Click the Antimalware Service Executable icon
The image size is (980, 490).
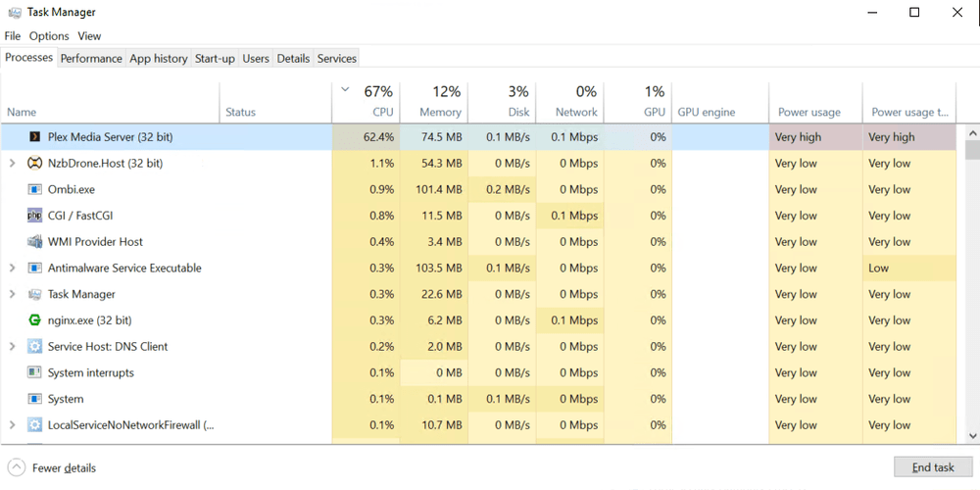pos(35,269)
